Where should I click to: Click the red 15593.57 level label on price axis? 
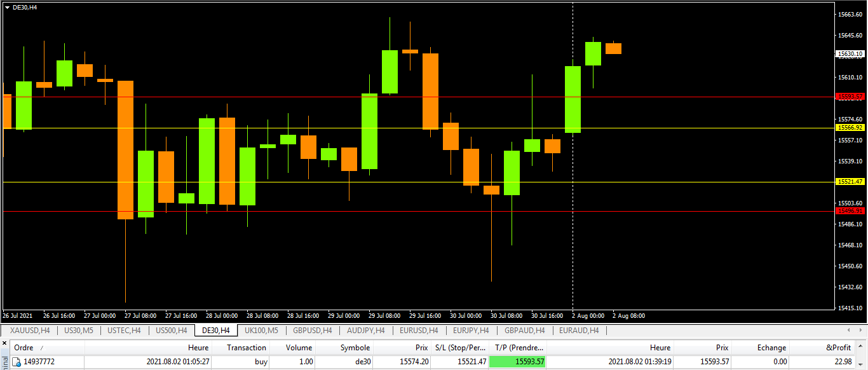(851, 97)
